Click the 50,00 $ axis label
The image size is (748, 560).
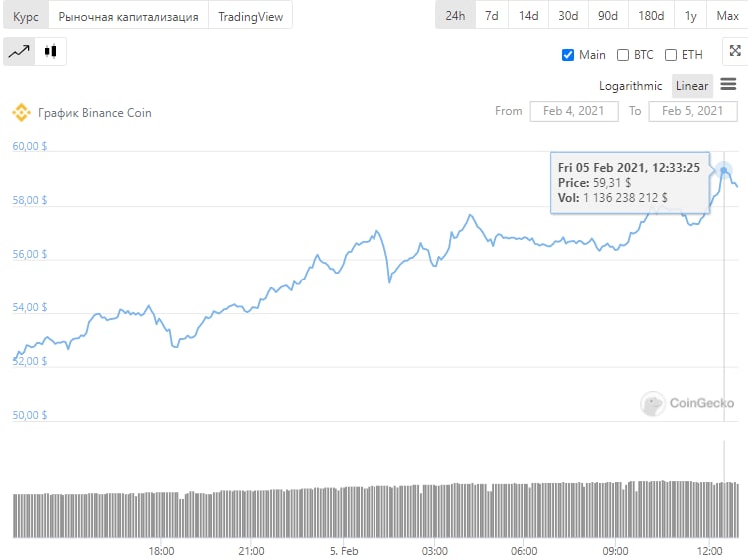click(x=30, y=415)
